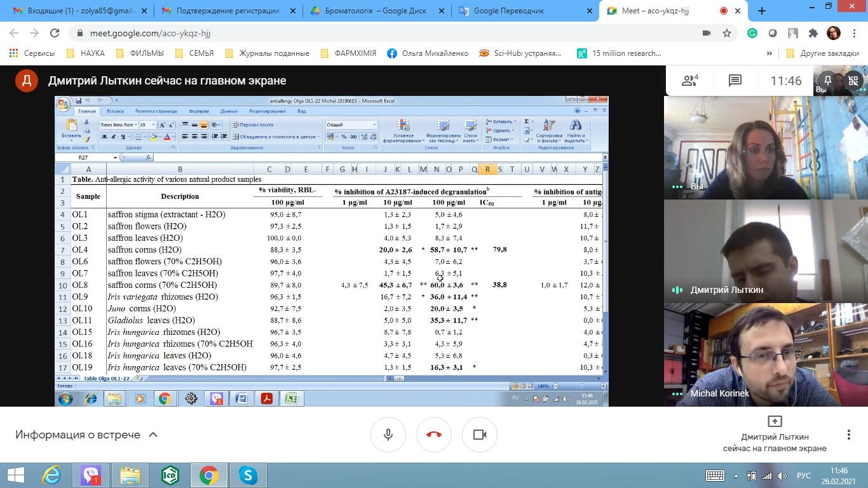Screen dimensions: 868x488
Task: Open the СЕМЬЯ bookmark folder
Action: coord(194,53)
